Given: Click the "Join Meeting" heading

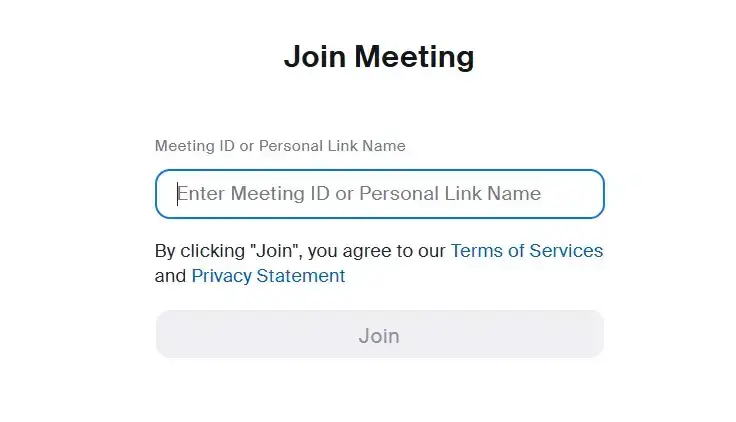Looking at the screenshot, I should pyautogui.click(x=379, y=57).
